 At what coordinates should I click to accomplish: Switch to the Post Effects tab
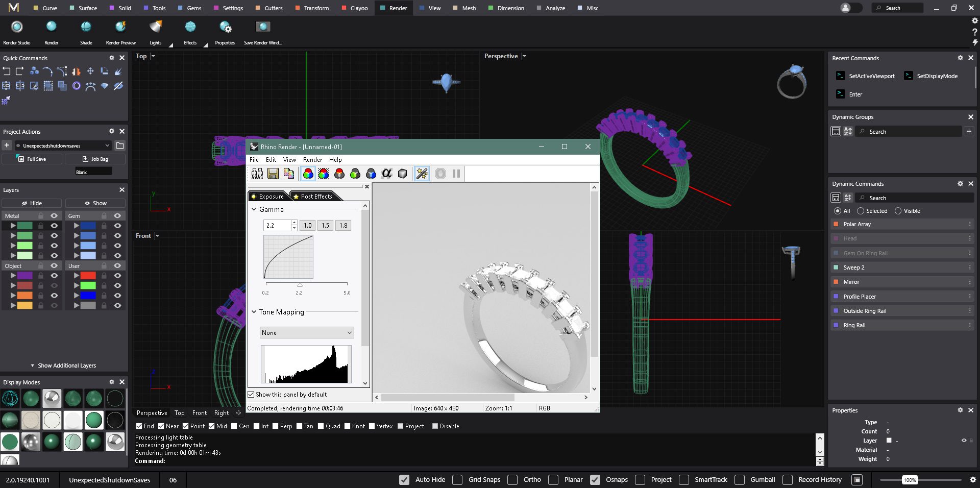pyautogui.click(x=315, y=197)
